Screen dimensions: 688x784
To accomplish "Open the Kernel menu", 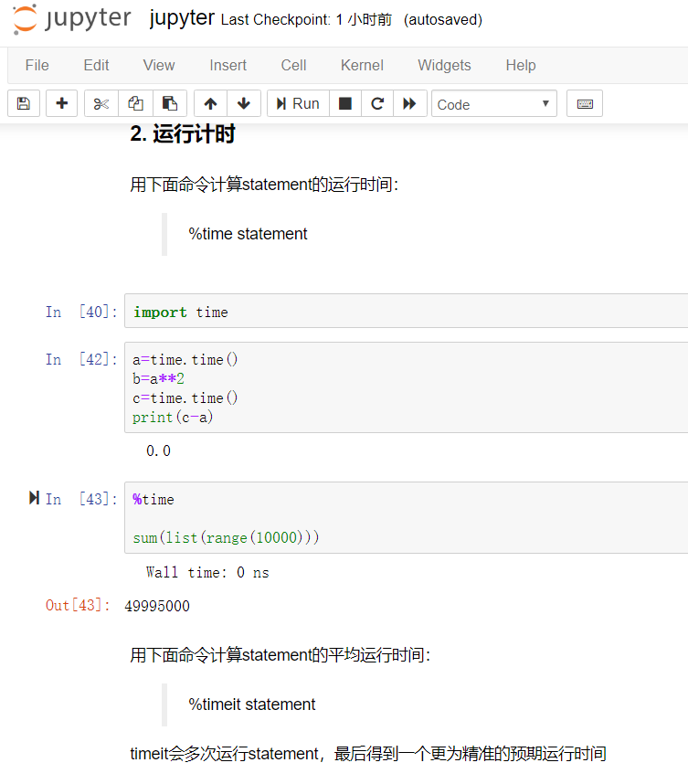I will coord(362,65).
